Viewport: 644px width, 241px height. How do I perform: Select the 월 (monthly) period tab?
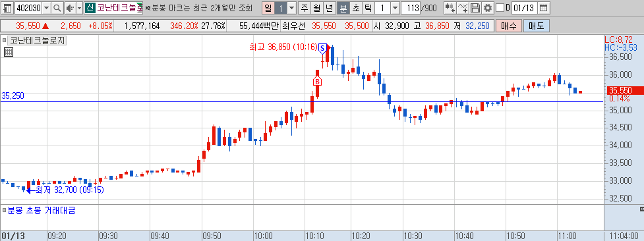[316, 8]
